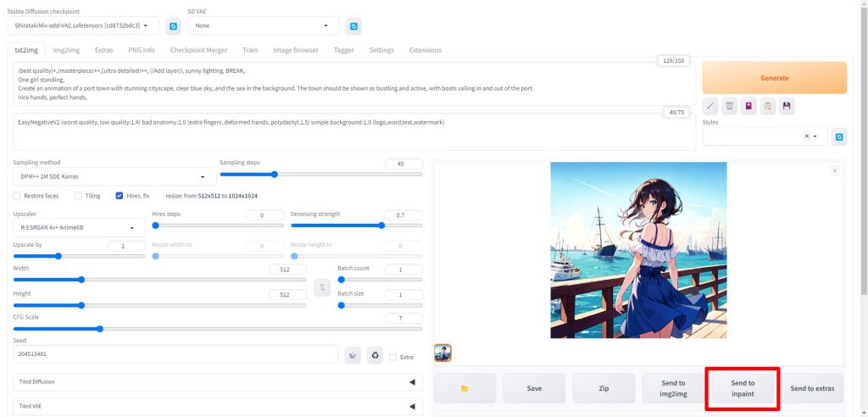Open the output folder icon button
868x417 pixels.
[x=465, y=388]
